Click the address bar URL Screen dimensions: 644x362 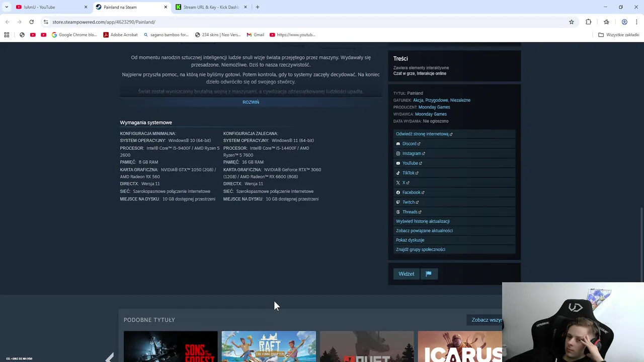click(104, 22)
